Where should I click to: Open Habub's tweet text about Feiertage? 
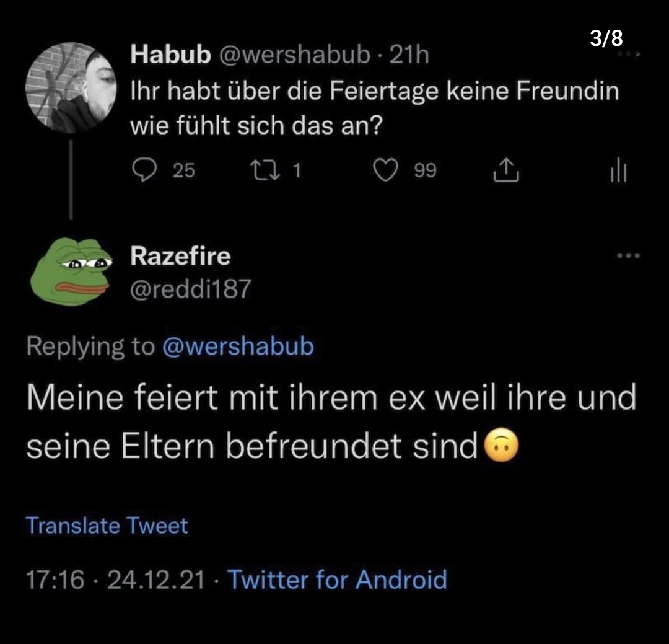pos(374,109)
